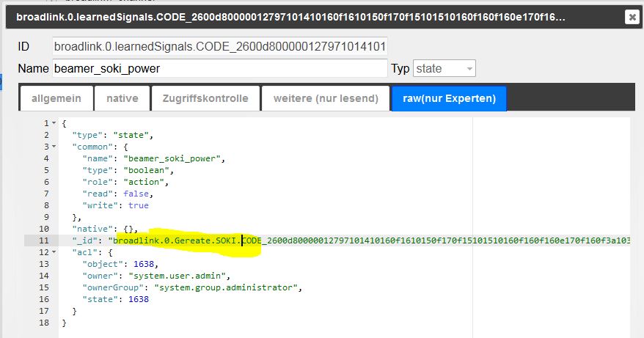This screenshot has width=644, height=338.
Task: Click line number 18 in the gutter
Action: (x=44, y=323)
